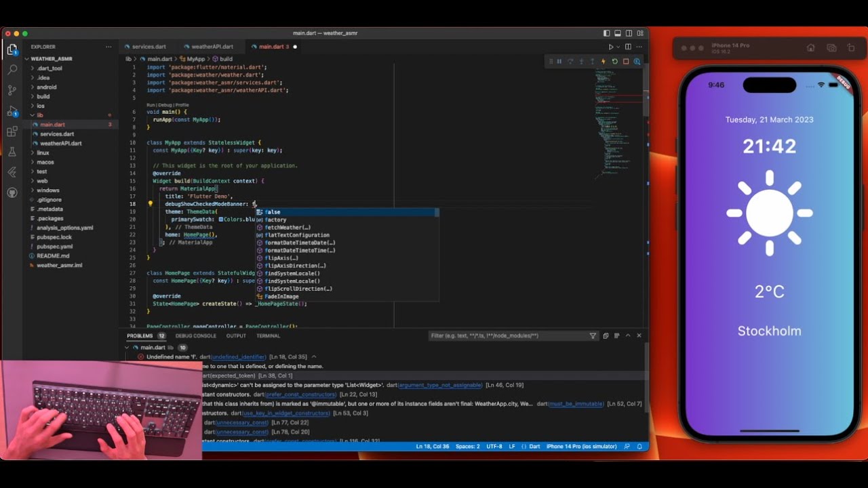Open the Search view in the activity bar
Viewport: 868px width, 488px height.
click(x=12, y=69)
